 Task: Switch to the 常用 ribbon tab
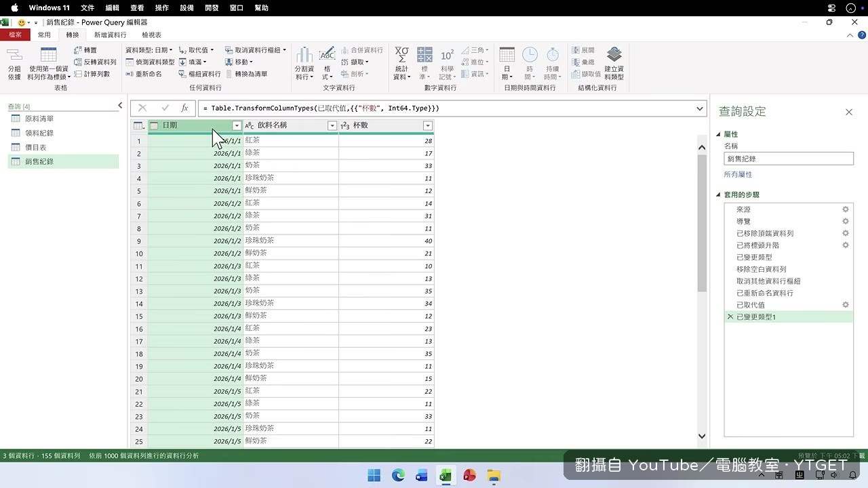44,35
